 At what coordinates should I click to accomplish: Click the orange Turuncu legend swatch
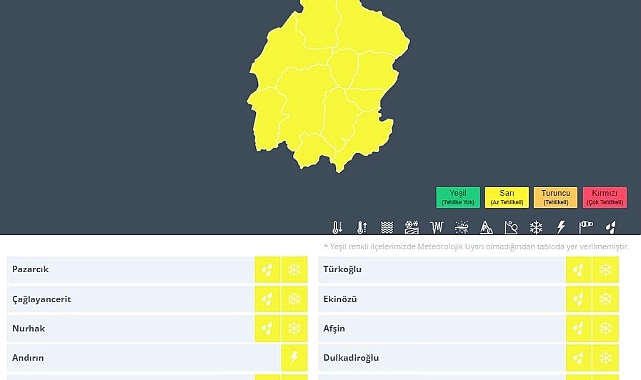[x=556, y=197]
